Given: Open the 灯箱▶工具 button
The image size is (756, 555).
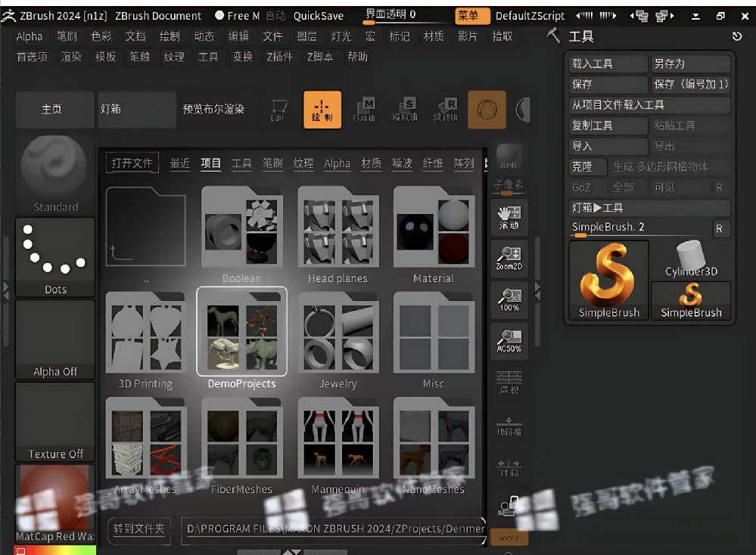Looking at the screenshot, I should pyautogui.click(x=649, y=208).
